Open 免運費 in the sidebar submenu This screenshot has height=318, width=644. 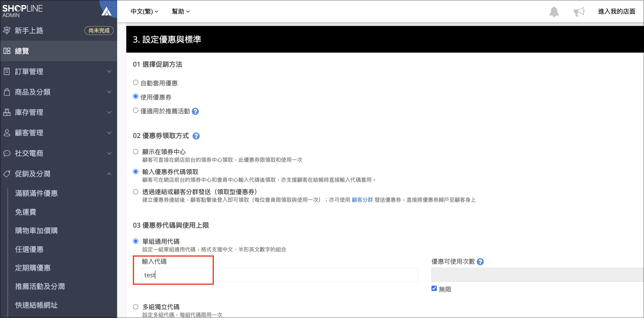[x=25, y=212]
